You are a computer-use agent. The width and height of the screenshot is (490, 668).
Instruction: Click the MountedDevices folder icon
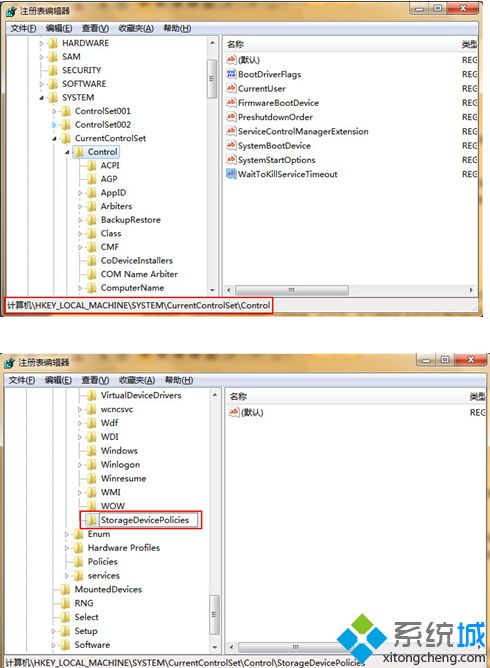pos(66,589)
